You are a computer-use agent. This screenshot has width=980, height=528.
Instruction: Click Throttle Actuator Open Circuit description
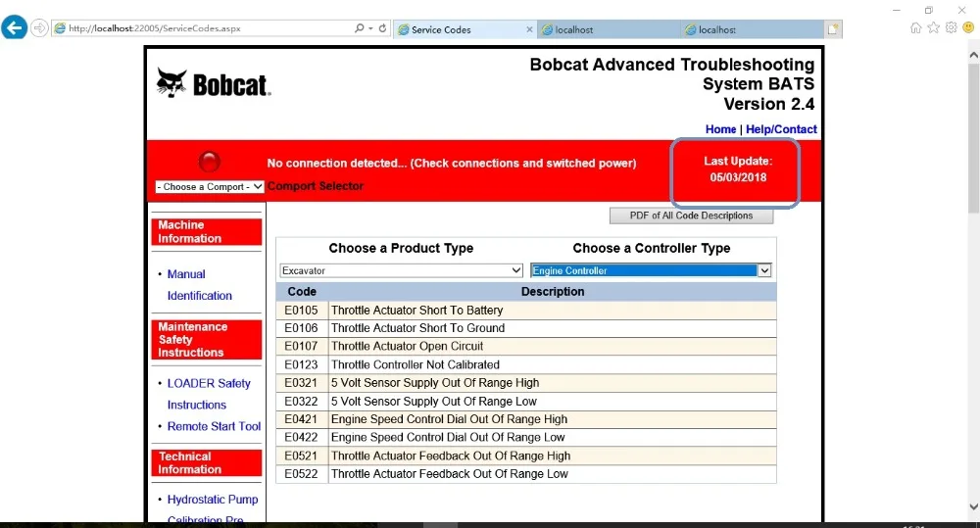407,346
